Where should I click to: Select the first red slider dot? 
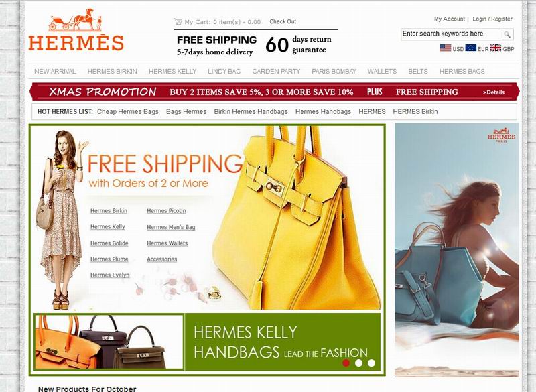click(x=346, y=363)
